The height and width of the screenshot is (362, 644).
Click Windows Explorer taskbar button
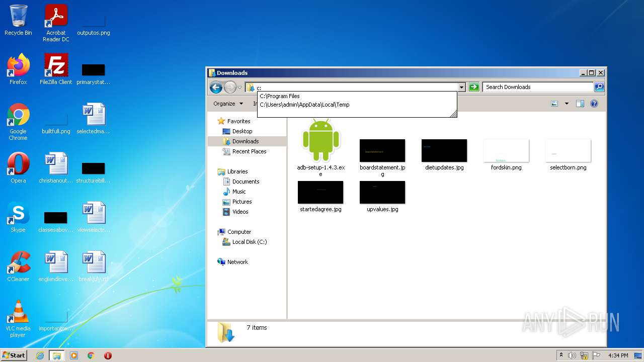pos(57,355)
